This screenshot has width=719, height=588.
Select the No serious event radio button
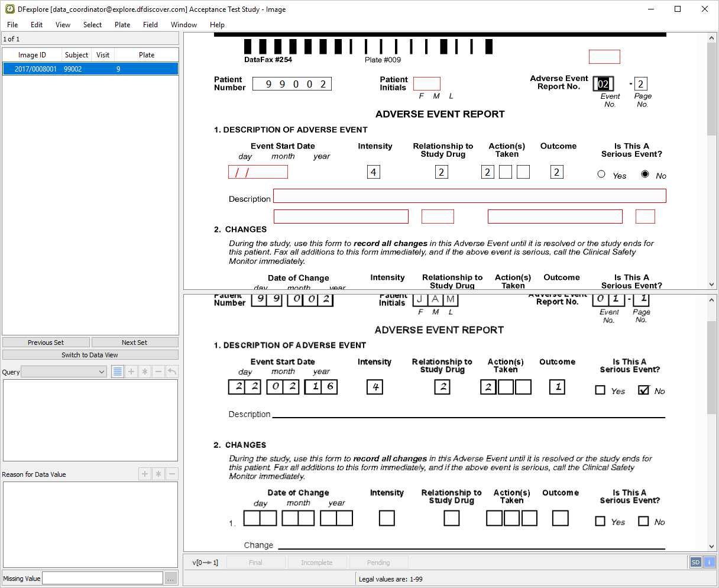[644, 175]
